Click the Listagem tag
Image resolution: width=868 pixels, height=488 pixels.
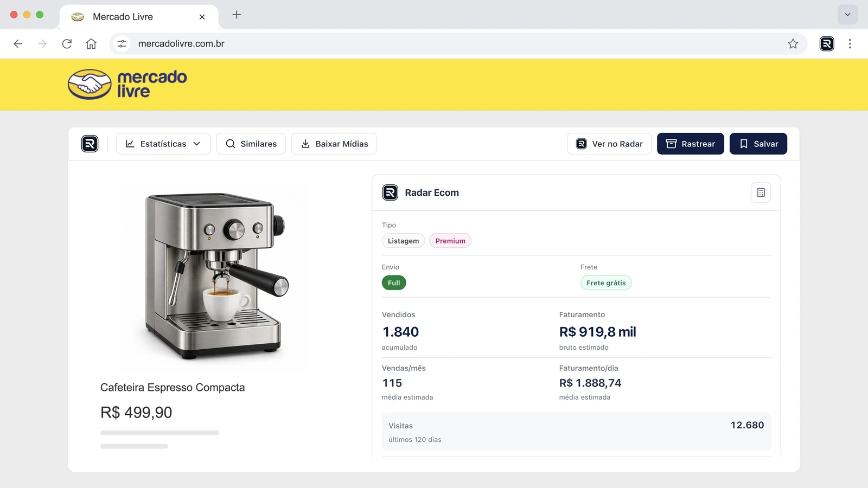(x=403, y=241)
